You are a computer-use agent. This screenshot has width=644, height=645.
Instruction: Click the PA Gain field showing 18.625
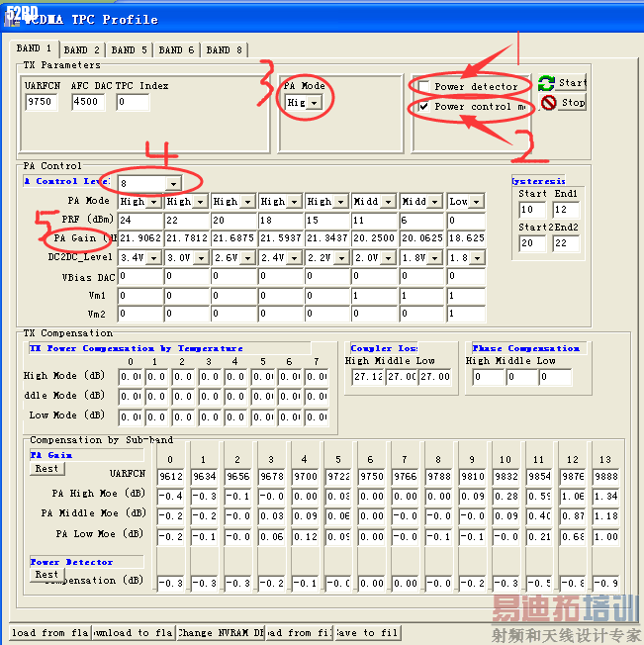click(466, 238)
